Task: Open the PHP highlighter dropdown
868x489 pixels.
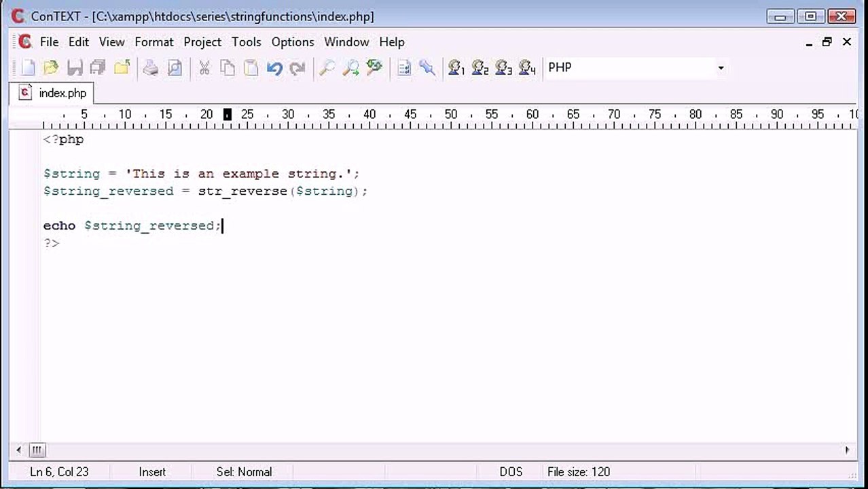Action: click(721, 67)
